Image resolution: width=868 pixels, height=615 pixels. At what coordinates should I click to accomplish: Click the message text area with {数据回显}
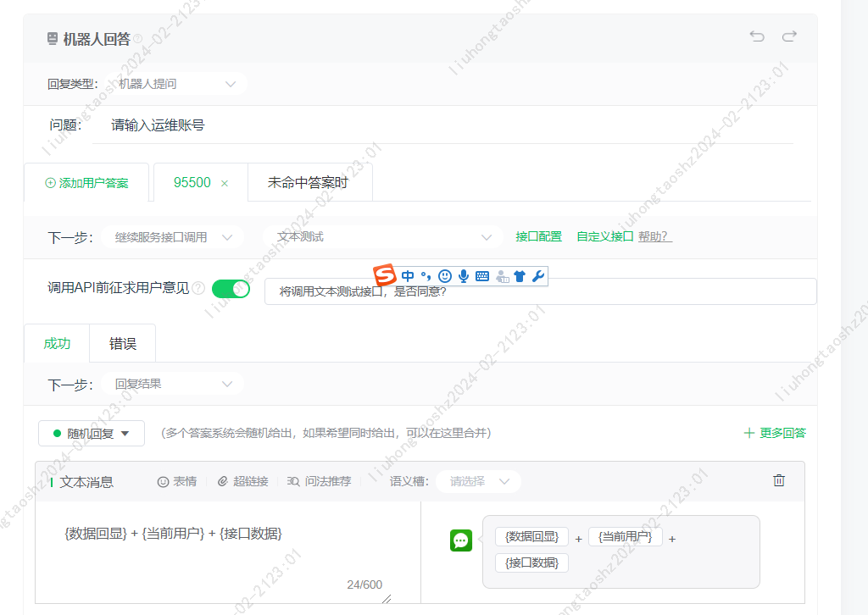(x=227, y=552)
